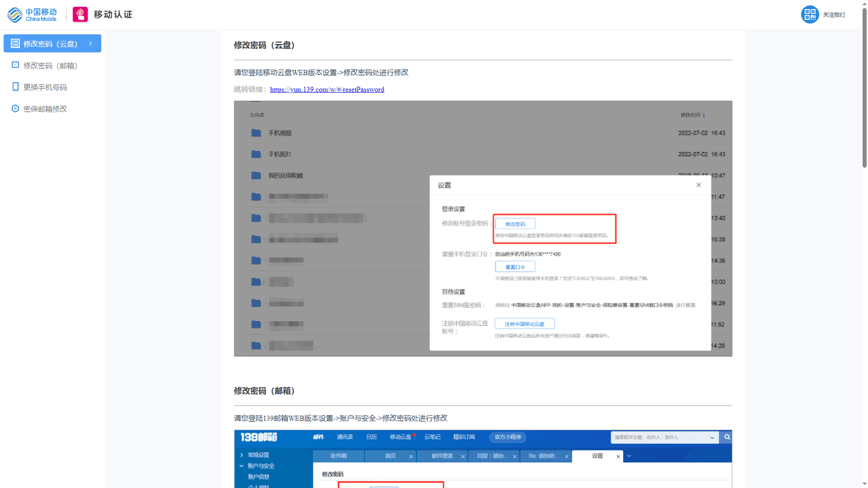
Task: Click the 关注我们 label
Action: [834, 15]
